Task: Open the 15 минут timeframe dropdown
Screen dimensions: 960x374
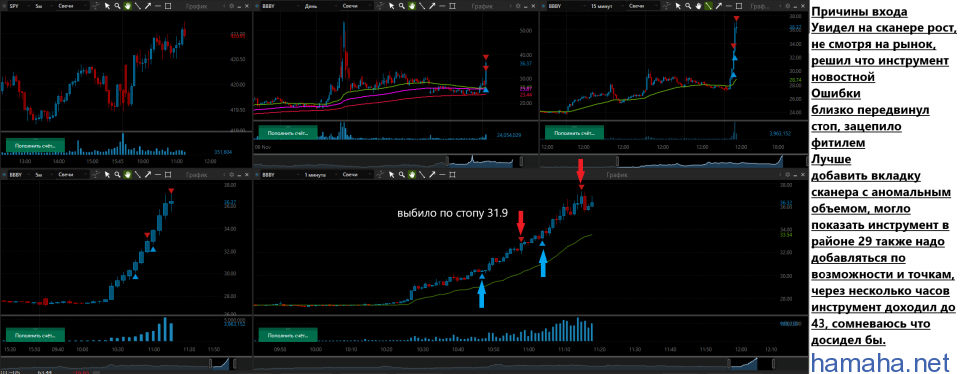Action: [x=607, y=6]
